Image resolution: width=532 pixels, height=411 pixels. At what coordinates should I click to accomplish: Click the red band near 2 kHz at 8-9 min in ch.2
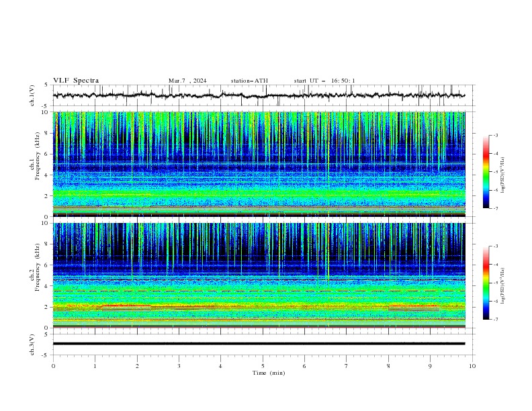(x=413, y=306)
